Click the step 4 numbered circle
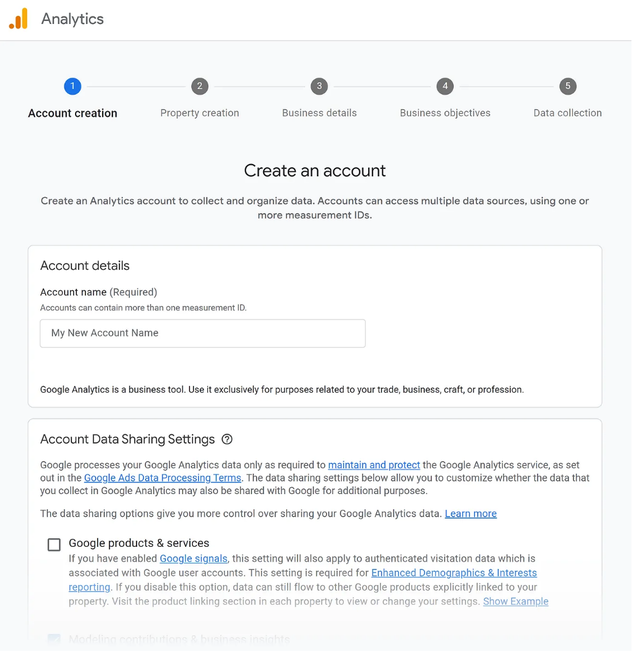This screenshot has width=640, height=655. click(x=445, y=86)
